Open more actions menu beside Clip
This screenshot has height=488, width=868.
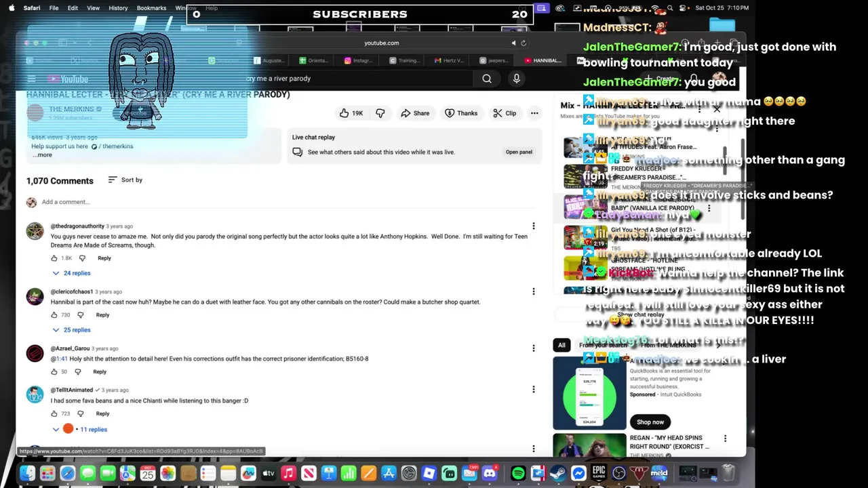tap(534, 113)
